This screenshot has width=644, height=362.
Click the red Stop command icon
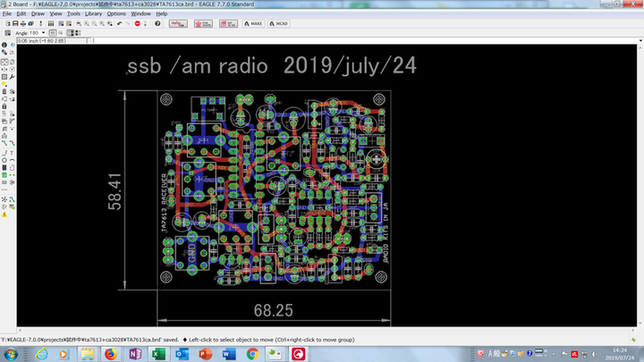click(137, 23)
